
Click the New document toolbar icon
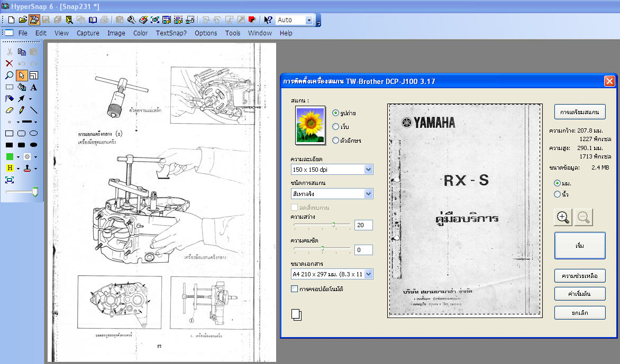click(11, 20)
